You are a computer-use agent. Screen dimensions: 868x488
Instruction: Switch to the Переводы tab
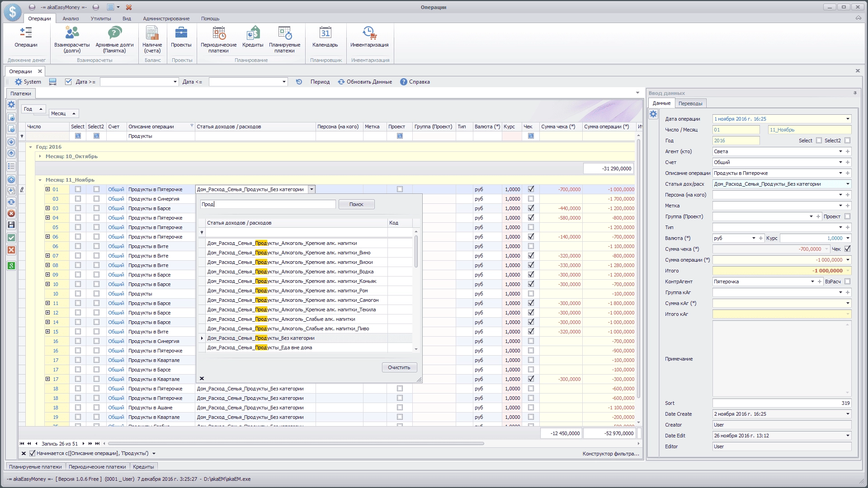(690, 103)
